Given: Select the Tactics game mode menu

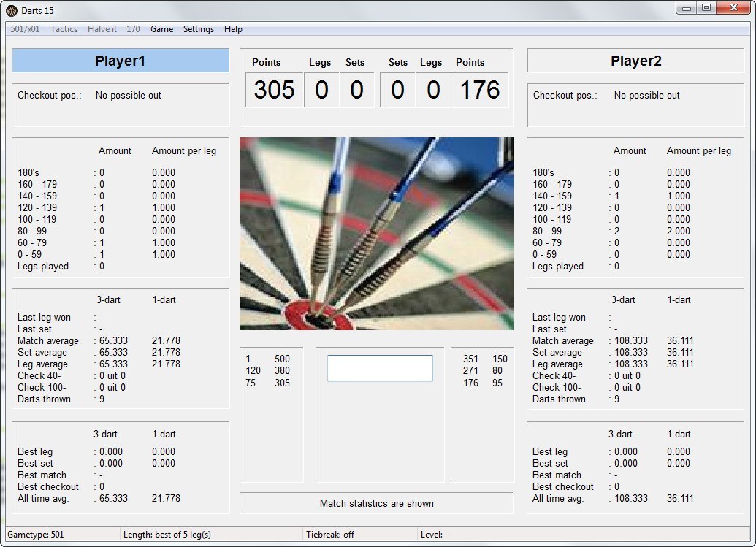Looking at the screenshot, I should click(64, 29).
